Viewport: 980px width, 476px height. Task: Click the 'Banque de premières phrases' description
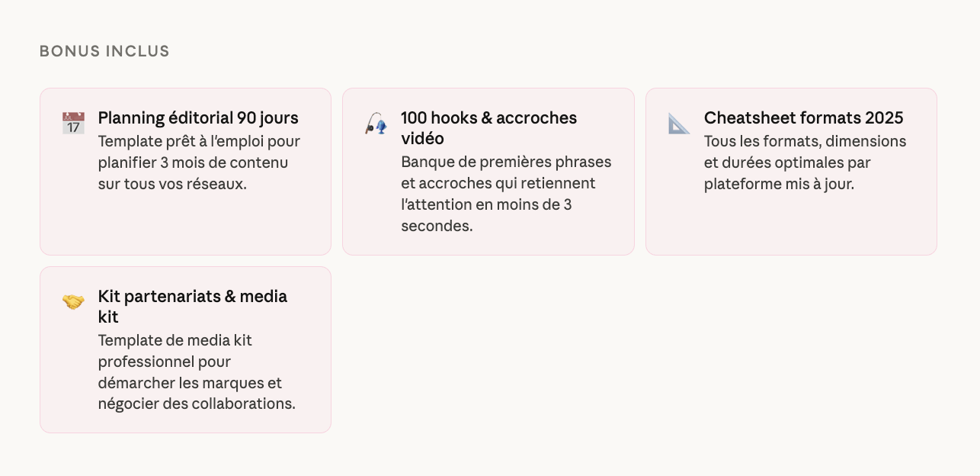506,162
